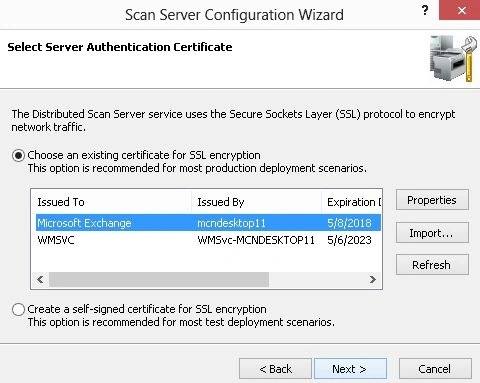
Task: Click the help question mark icon
Action: point(425,10)
